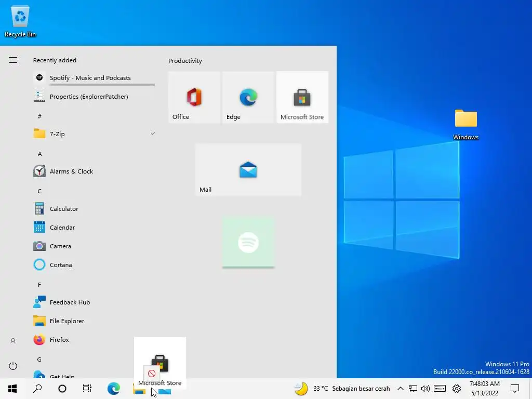Open the Recycle Bin desktop icon
Screen dimensions: 532x399
[x=20, y=22]
